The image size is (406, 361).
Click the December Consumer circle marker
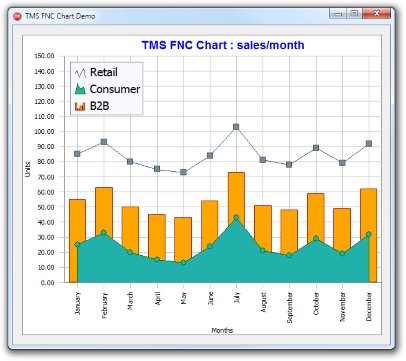(368, 234)
